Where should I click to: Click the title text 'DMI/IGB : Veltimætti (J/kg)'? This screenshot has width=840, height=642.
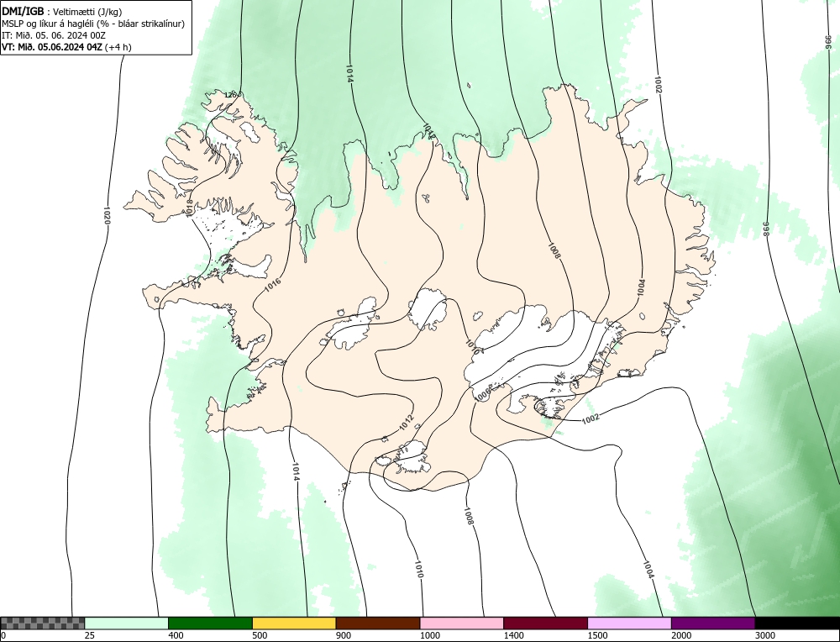click(61, 11)
